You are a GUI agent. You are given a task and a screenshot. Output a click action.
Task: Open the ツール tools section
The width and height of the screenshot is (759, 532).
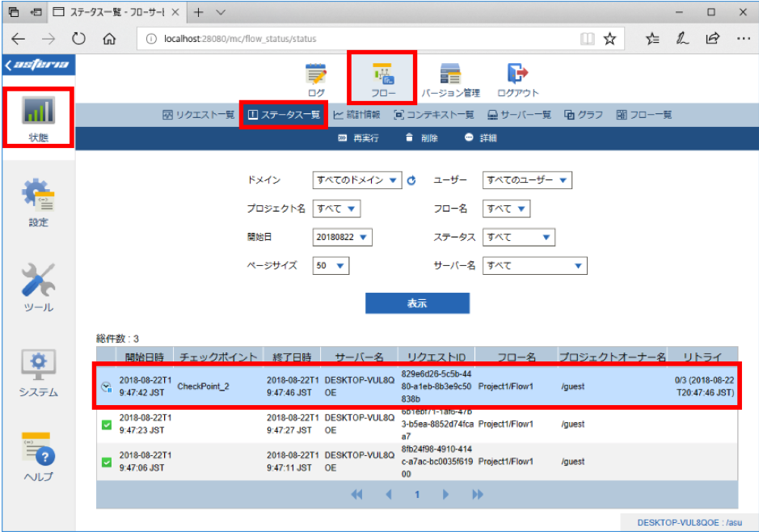click(x=38, y=288)
